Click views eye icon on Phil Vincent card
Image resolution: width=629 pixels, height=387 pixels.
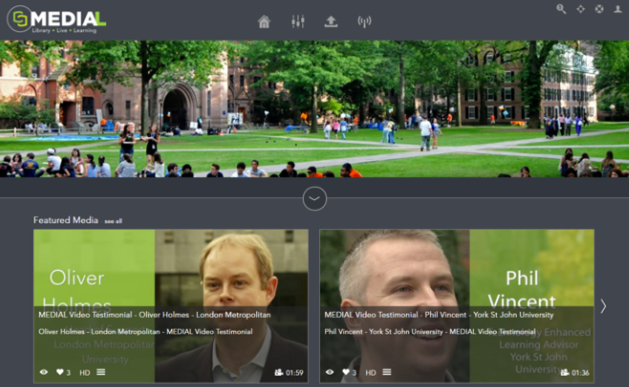pyautogui.click(x=330, y=372)
